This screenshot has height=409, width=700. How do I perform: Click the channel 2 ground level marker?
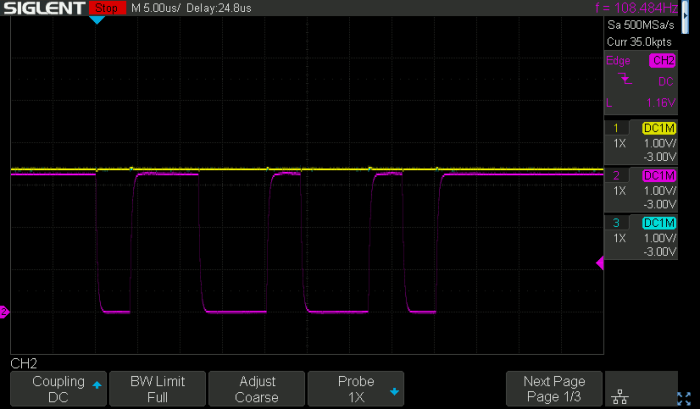point(4,313)
